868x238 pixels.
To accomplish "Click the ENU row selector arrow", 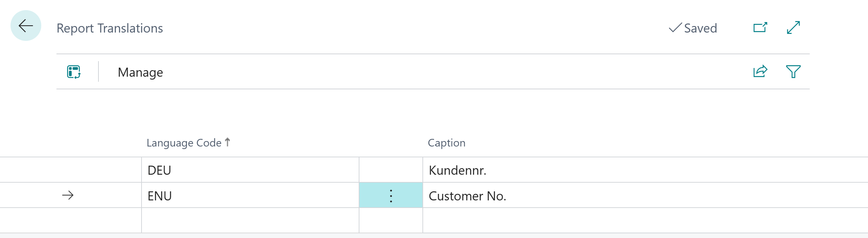I will tap(68, 196).
